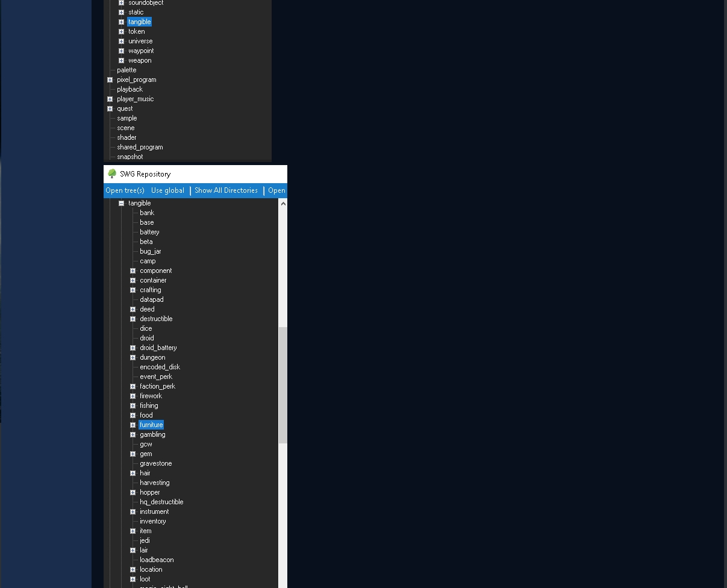Viewport: 727px width, 588px height.
Task: Select the datapad tree item
Action: (x=152, y=299)
